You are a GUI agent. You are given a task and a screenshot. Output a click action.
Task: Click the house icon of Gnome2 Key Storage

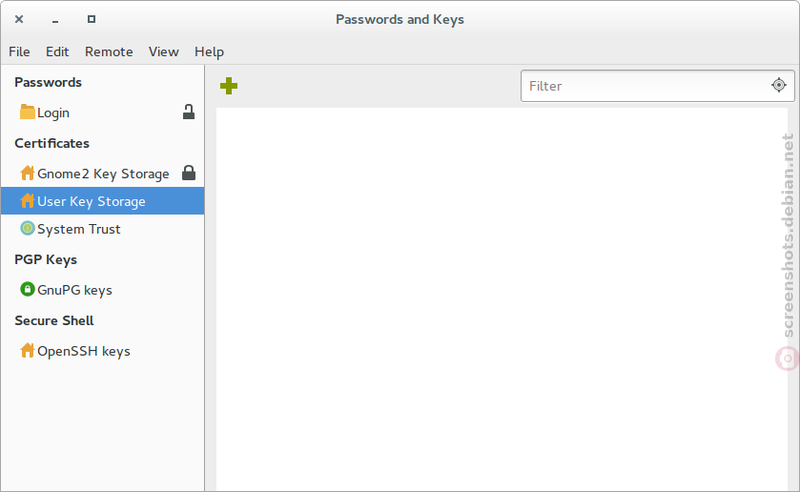coord(27,173)
